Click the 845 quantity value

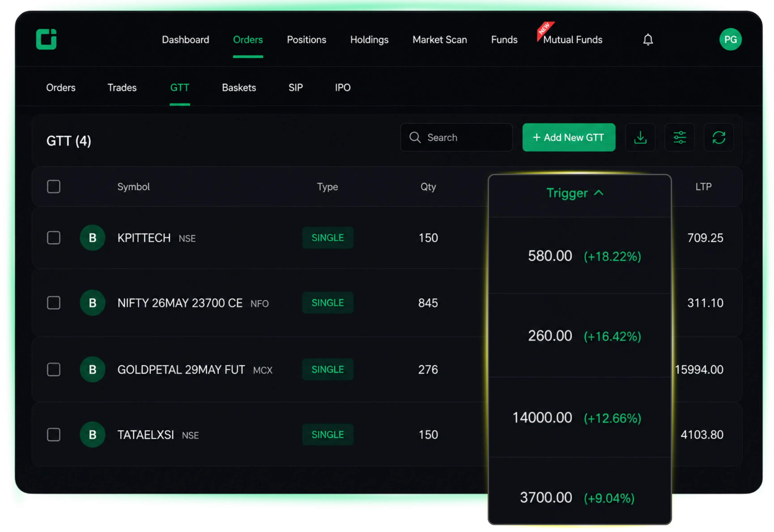tap(428, 303)
